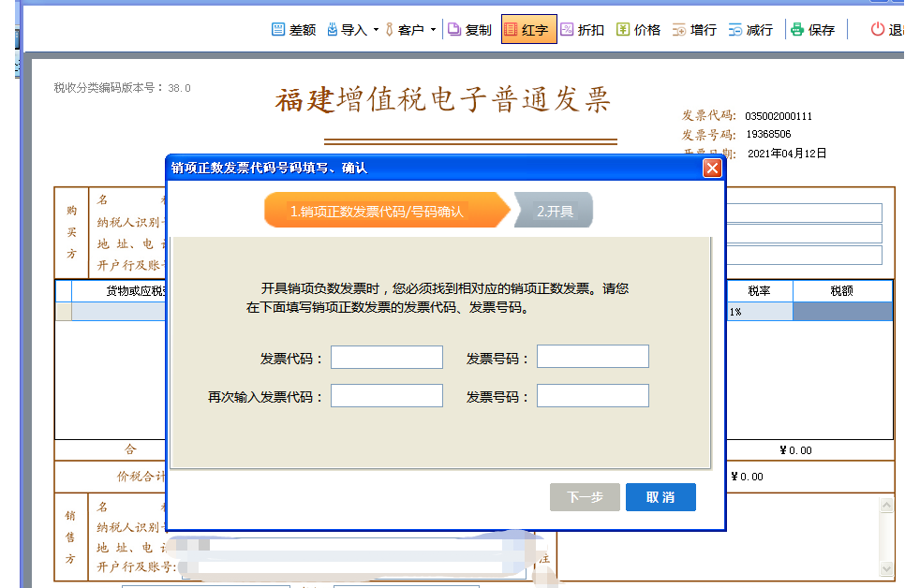
Task: Click the 复制 copy icon
Action: pyautogui.click(x=454, y=30)
